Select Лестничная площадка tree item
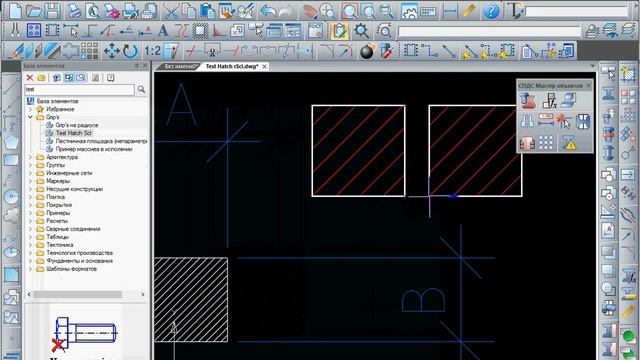The width and height of the screenshot is (640, 360). point(101,141)
